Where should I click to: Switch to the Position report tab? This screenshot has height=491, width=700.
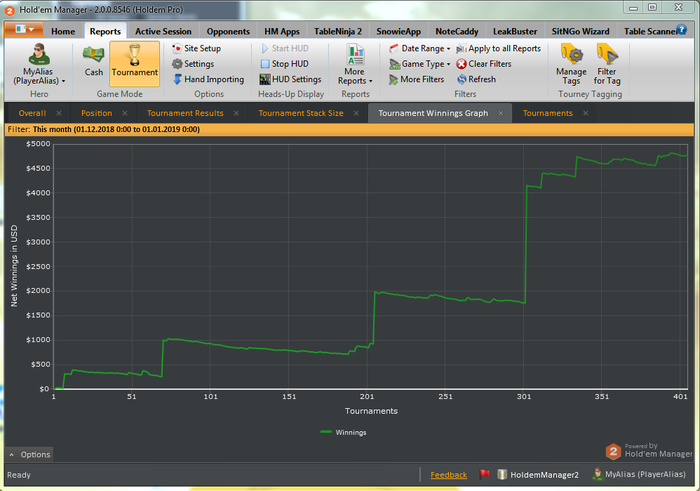96,113
